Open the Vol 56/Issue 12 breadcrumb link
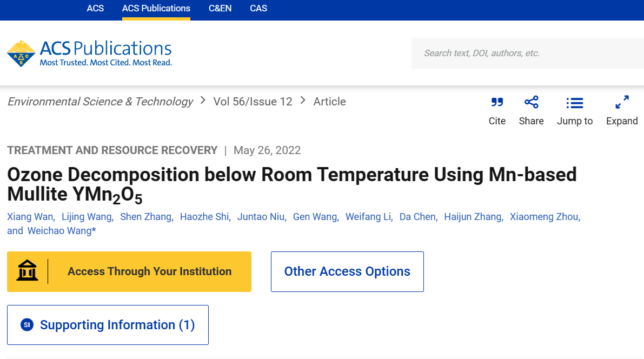This screenshot has width=644, height=359. [253, 102]
